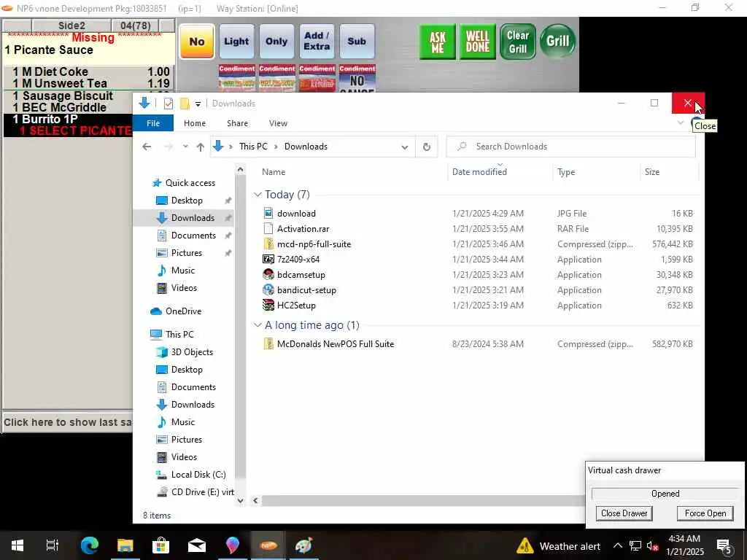
Task: Launch Microsoft Edge from taskbar
Action: coord(89,545)
